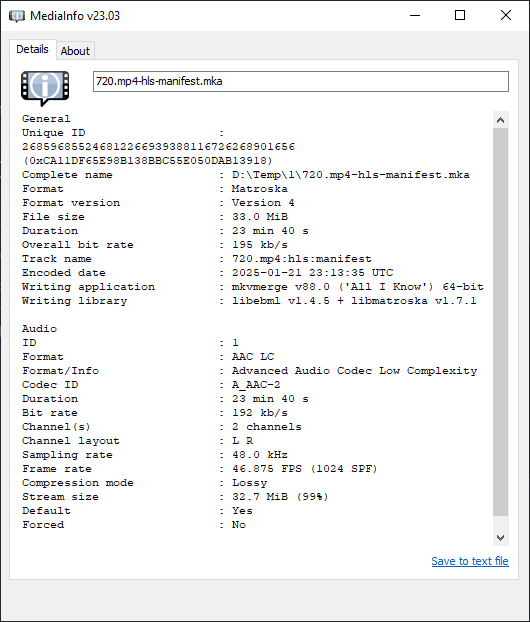Click the Save to text file link
The image size is (530, 622).
(470, 561)
